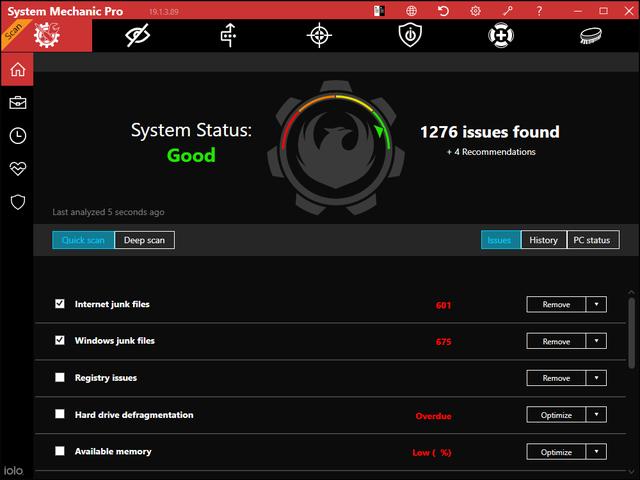Expand Optimize dropdown for Available memory
The image size is (640, 480).
click(x=596, y=452)
